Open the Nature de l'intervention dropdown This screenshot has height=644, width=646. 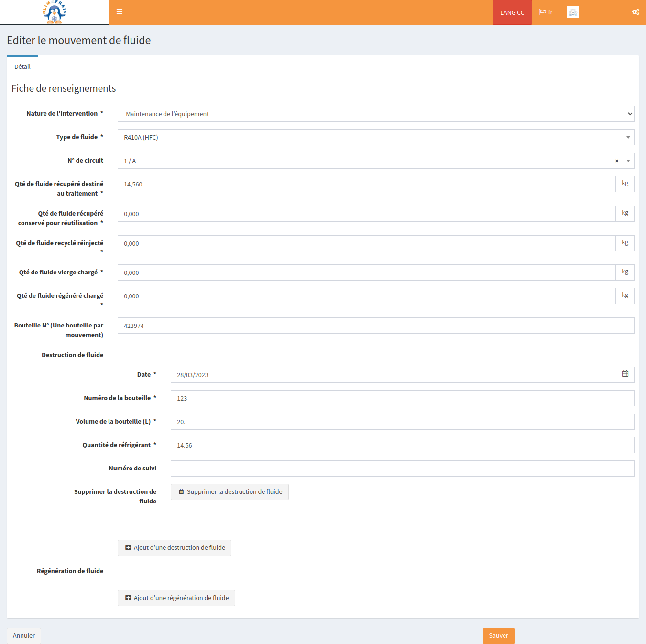point(376,114)
